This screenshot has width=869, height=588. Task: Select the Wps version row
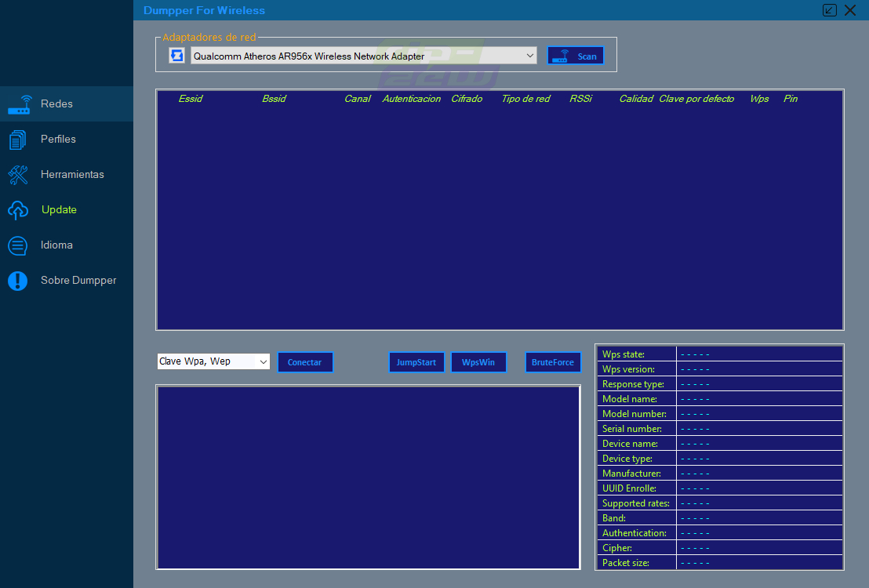(x=719, y=369)
